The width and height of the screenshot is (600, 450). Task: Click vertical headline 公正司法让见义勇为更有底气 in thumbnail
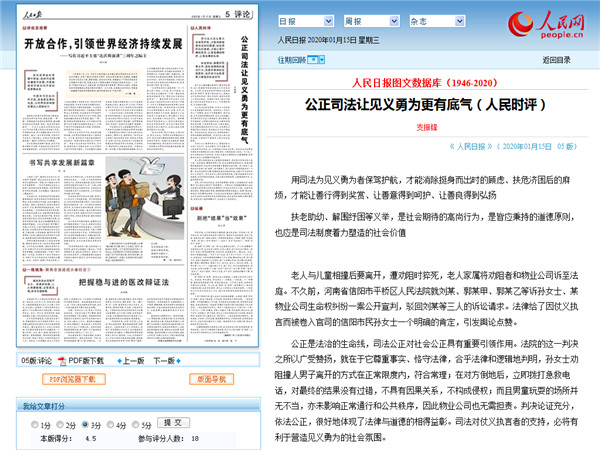click(245, 90)
